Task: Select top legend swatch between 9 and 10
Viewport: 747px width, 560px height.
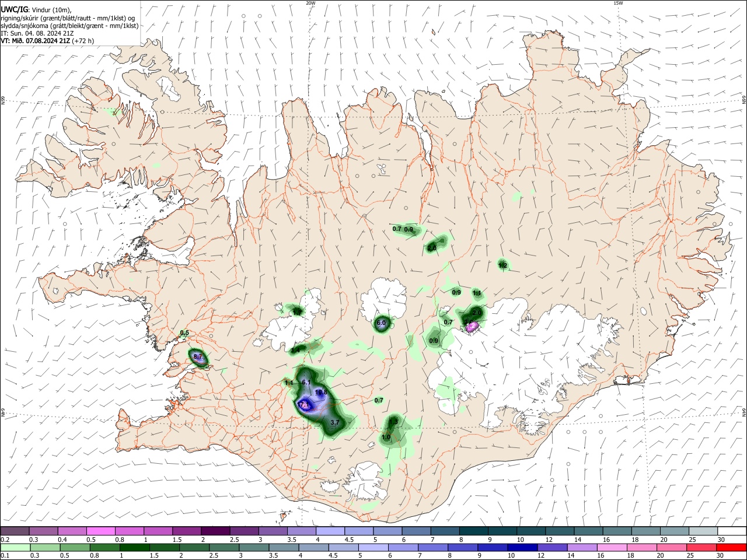Action: 503,531
